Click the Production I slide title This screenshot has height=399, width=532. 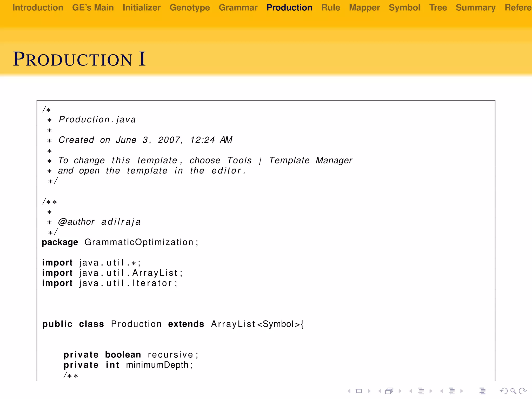[79, 59]
